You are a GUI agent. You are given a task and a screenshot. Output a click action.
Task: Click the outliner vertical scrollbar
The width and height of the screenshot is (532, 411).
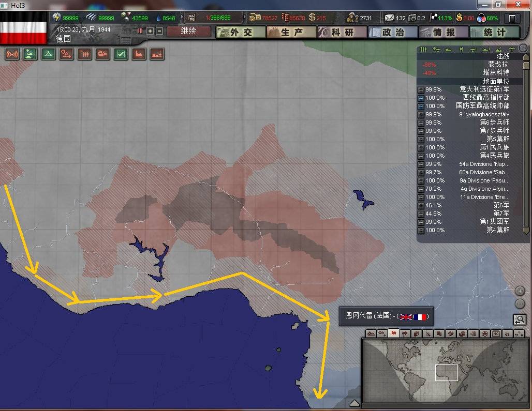point(526,144)
